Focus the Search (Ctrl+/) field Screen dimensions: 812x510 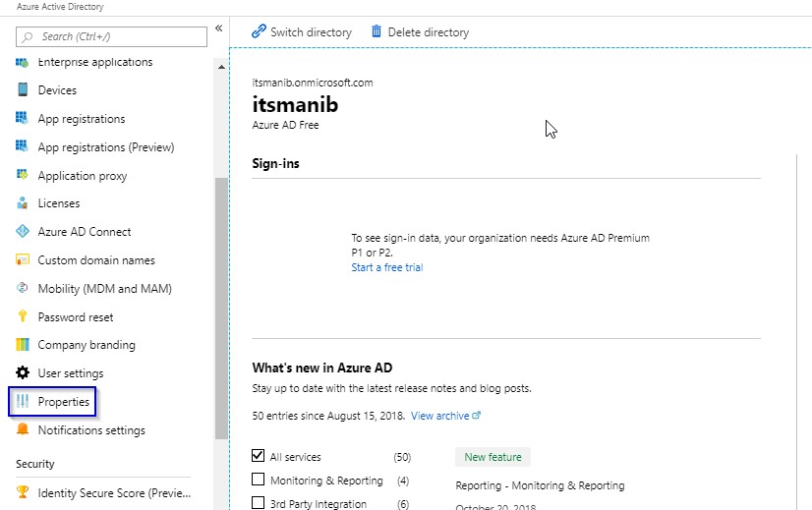pos(111,36)
